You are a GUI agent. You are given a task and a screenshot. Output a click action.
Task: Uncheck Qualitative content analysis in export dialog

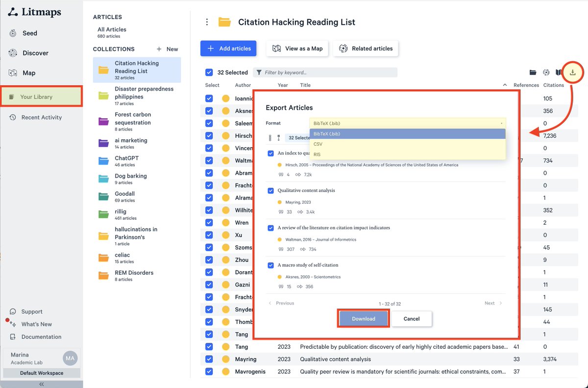(x=270, y=190)
